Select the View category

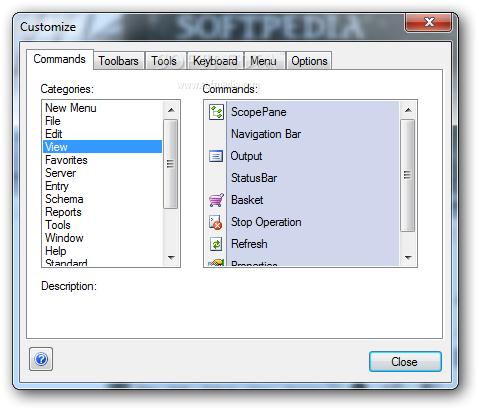coord(102,147)
